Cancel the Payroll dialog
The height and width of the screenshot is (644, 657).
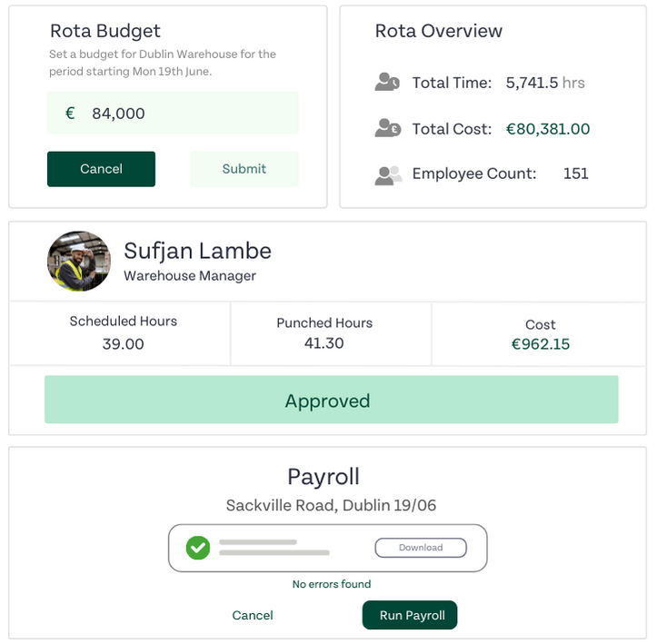(x=253, y=615)
